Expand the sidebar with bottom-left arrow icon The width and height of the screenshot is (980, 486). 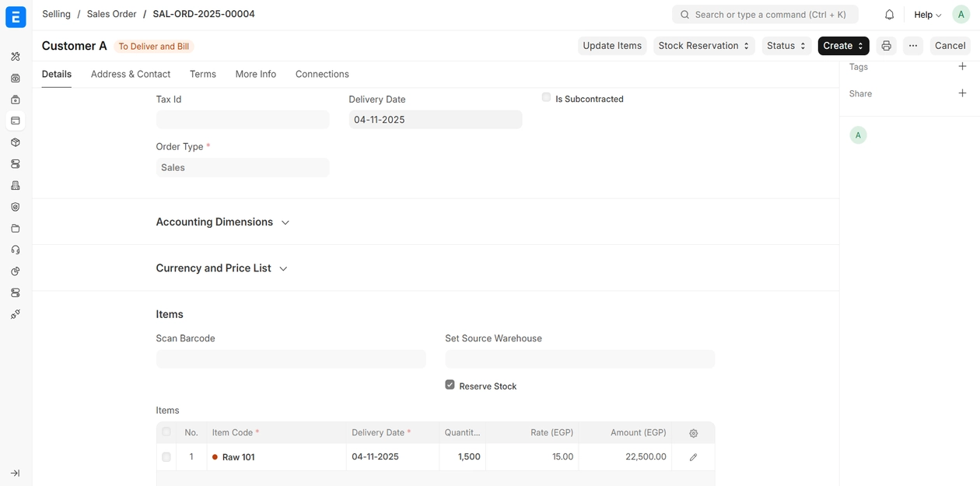(x=15, y=473)
